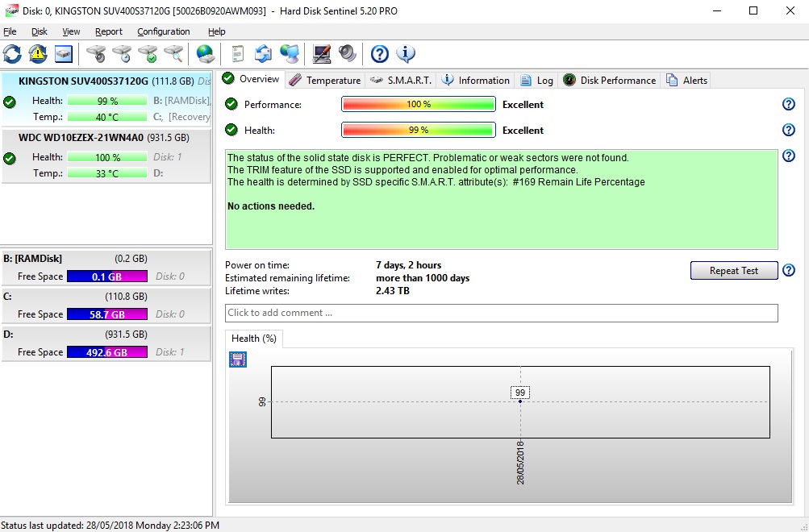This screenshot has width=809, height=532.
Task: Click the blue info bubble toolbar icon
Action: point(406,54)
